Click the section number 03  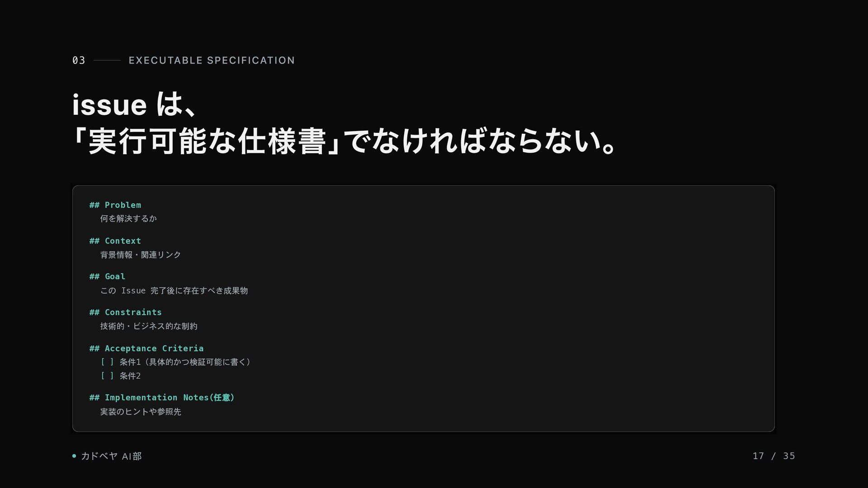[79, 61]
